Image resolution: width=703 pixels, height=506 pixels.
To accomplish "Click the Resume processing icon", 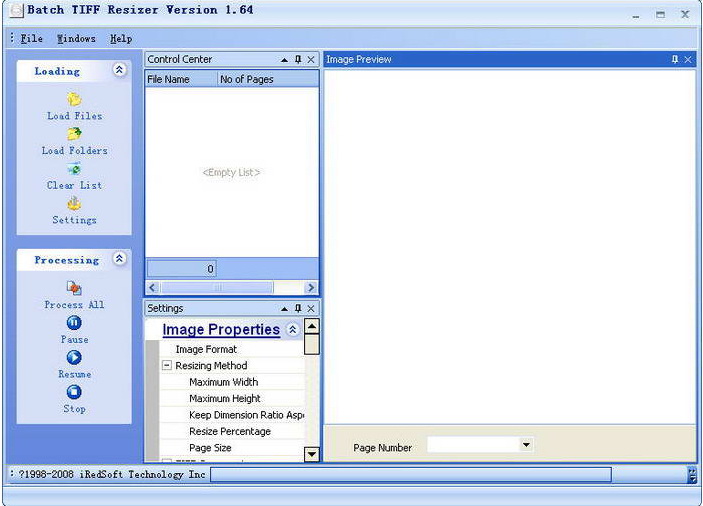I will click(74, 357).
